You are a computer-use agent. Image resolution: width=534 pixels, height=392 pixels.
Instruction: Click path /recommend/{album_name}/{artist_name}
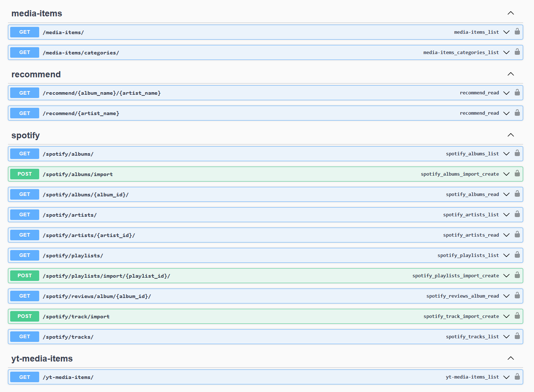[102, 93]
